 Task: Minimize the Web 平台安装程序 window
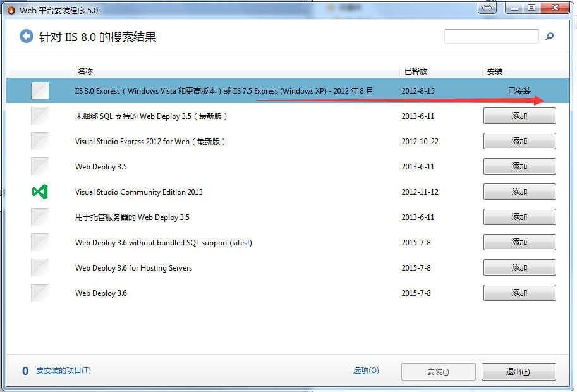(x=514, y=8)
